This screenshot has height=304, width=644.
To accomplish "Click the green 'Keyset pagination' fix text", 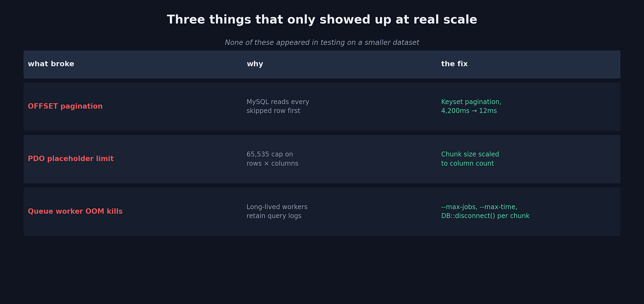I will click(x=471, y=102).
